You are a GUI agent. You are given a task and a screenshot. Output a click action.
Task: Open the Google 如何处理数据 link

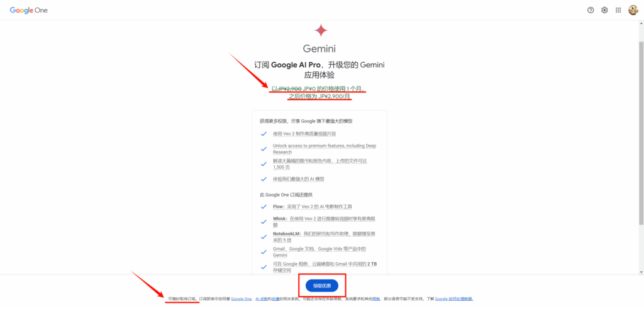(454, 299)
